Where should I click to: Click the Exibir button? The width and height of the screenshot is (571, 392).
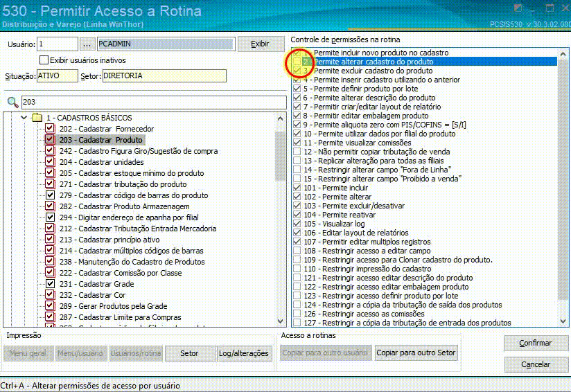point(260,44)
